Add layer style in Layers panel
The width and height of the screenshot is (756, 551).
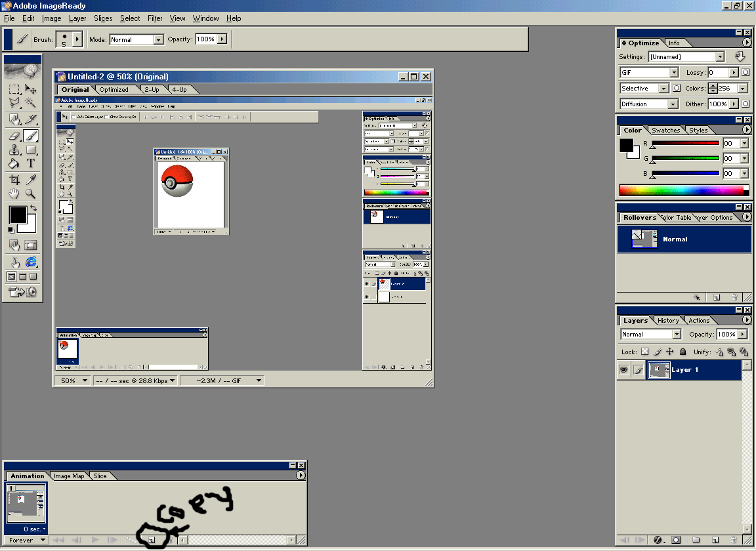(x=658, y=540)
